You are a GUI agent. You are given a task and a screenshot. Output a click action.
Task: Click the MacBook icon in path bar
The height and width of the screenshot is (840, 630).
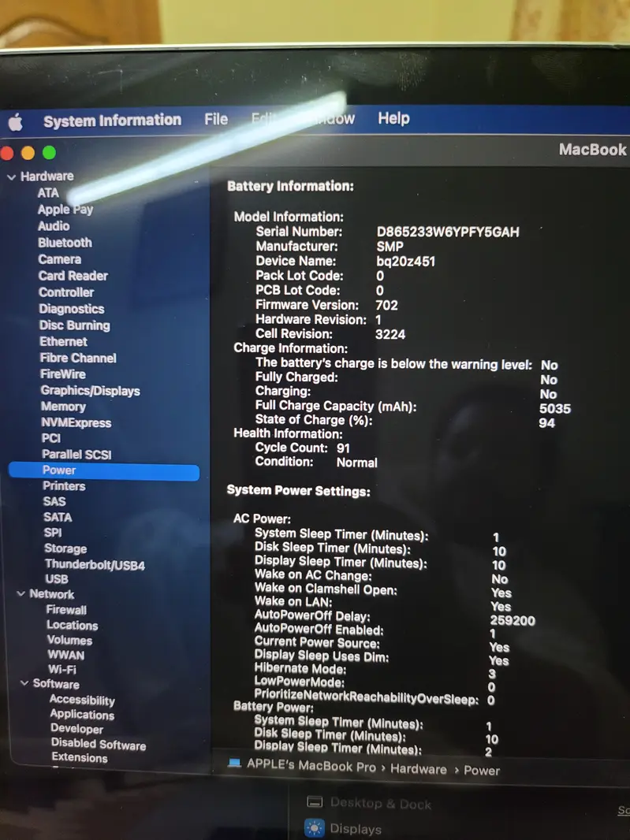234,764
